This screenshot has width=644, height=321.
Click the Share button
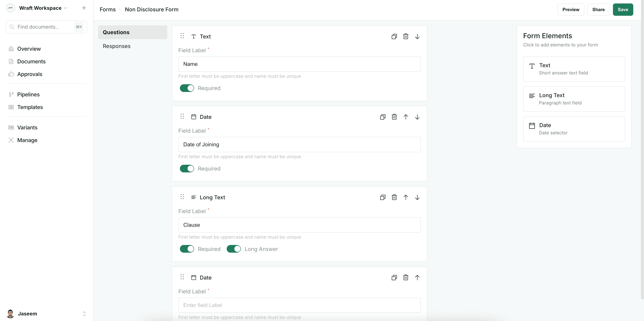[598, 10]
